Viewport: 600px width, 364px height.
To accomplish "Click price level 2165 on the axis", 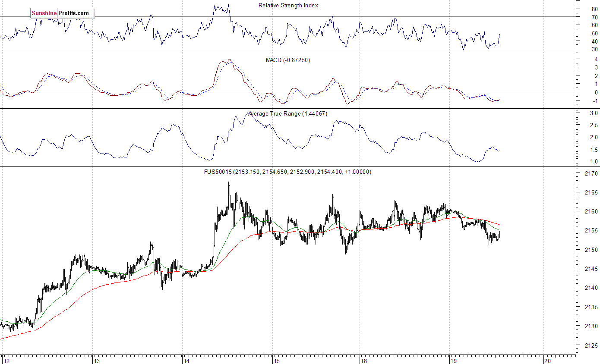I will (x=592, y=192).
